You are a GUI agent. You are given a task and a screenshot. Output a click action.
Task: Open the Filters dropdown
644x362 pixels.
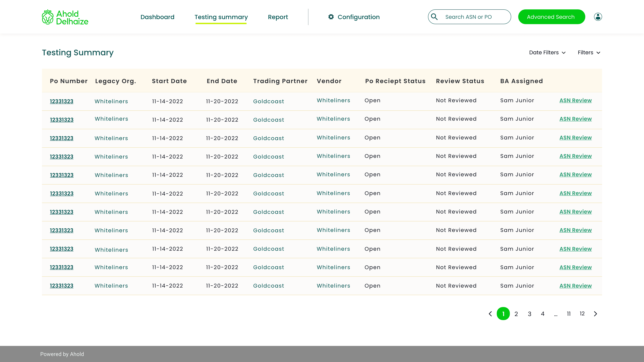(x=589, y=52)
